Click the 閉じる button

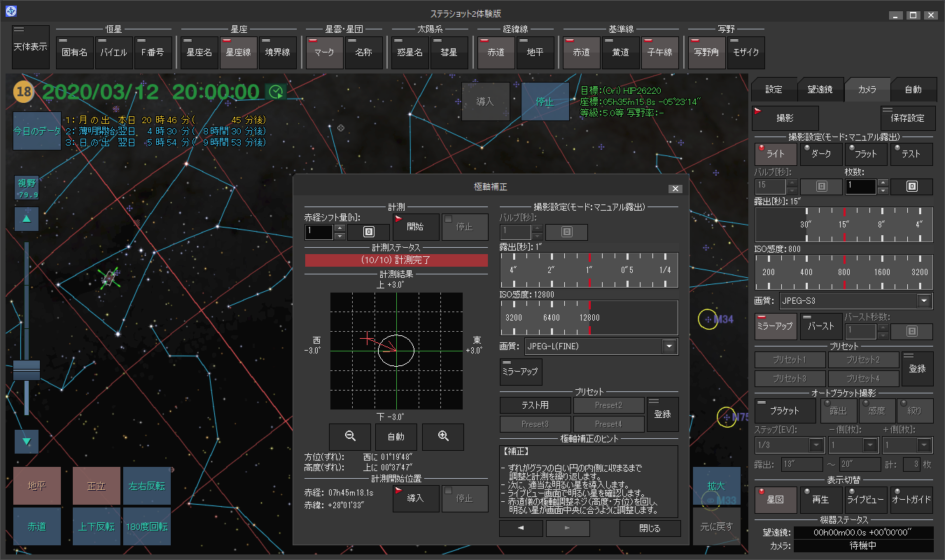pos(650,528)
